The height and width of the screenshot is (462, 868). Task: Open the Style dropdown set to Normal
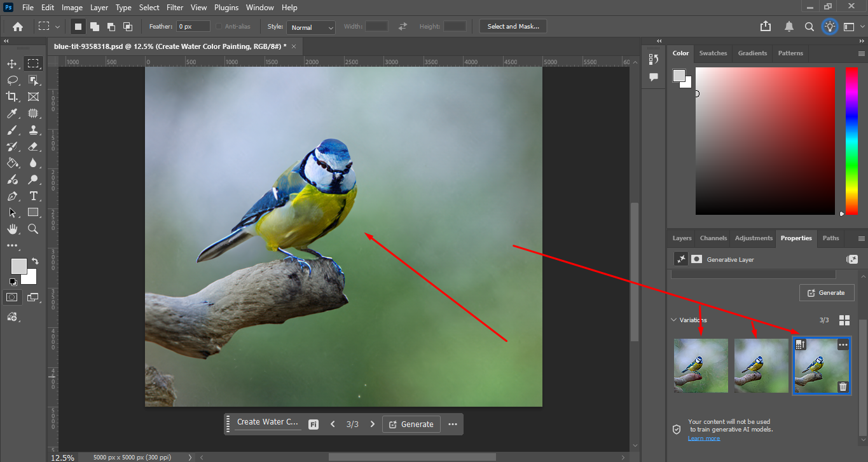tap(310, 27)
